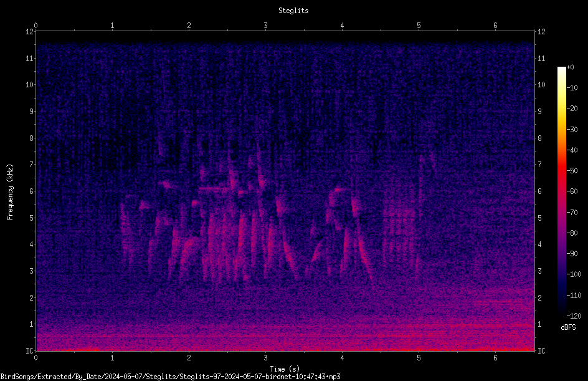Click the Time (s) axis label
The width and height of the screenshot is (588, 381).
click(x=285, y=369)
